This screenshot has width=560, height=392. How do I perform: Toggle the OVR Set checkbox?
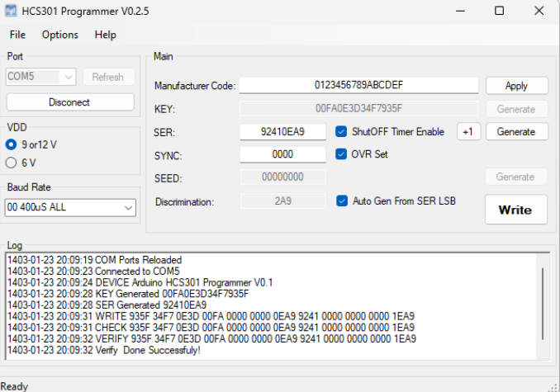(342, 154)
